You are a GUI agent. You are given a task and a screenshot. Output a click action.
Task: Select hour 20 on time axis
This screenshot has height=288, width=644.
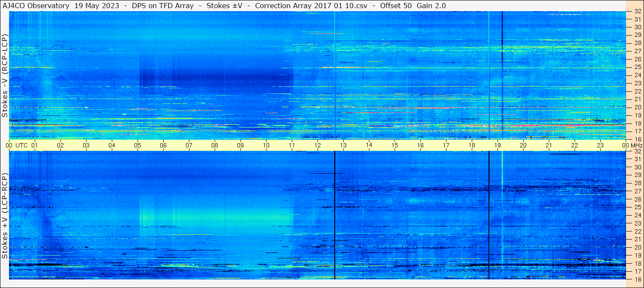(x=523, y=145)
